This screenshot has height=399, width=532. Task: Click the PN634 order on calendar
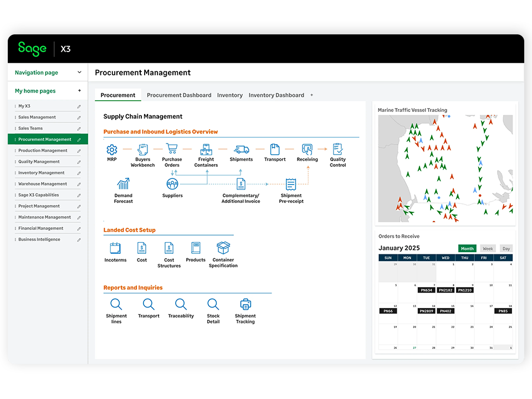[426, 290]
